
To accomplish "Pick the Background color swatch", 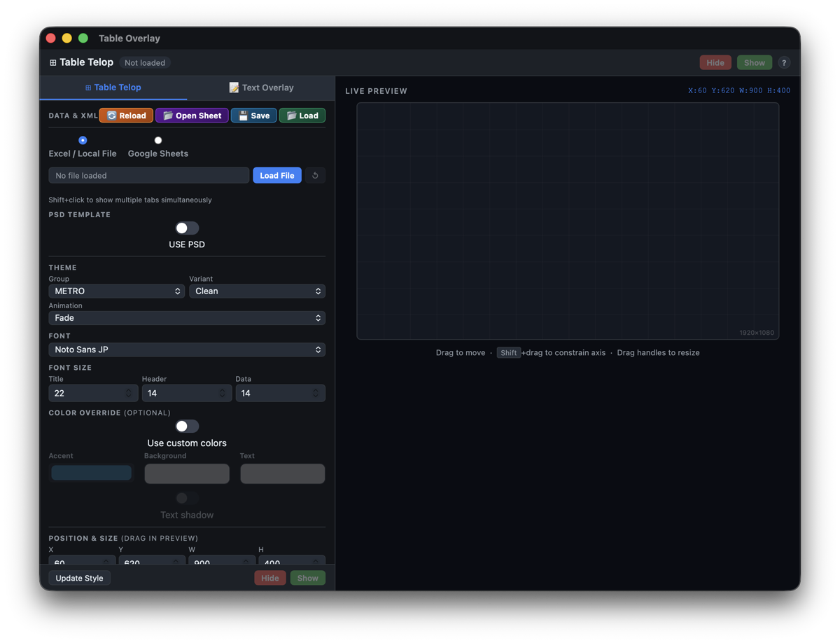I will (187, 473).
